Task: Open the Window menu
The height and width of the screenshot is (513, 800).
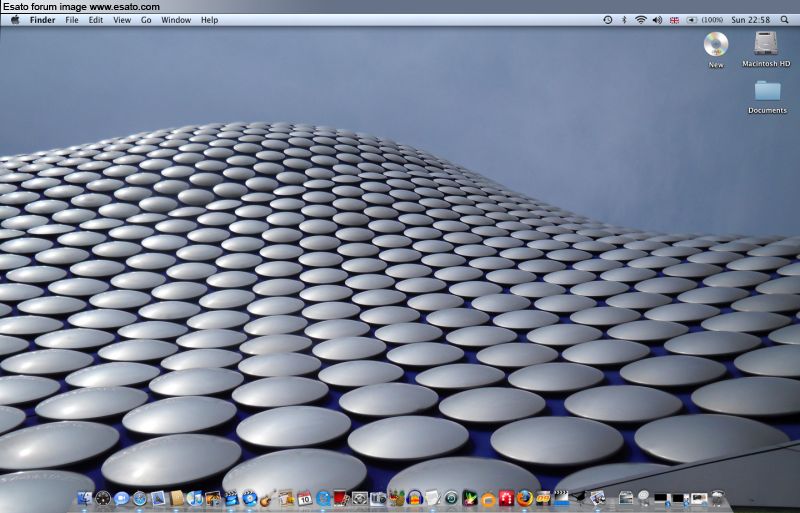Action: click(176, 20)
